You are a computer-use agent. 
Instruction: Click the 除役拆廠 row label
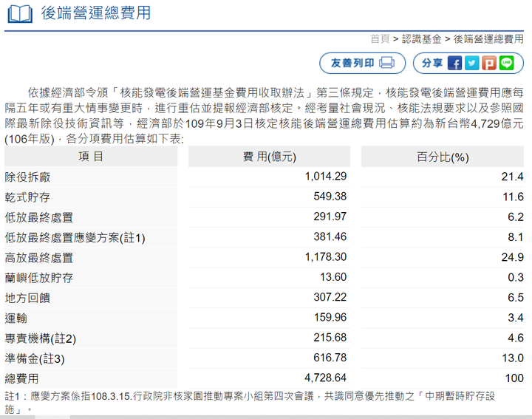point(27,177)
